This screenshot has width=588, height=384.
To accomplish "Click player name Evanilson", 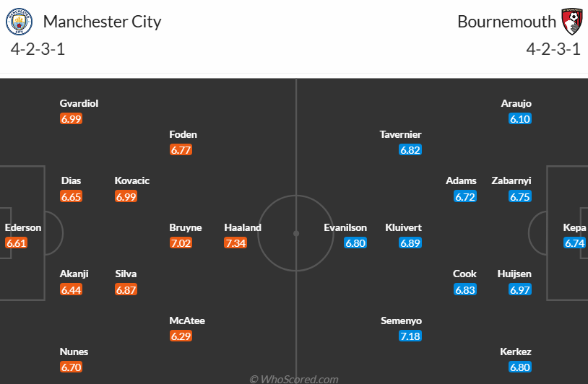I will pyautogui.click(x=345, y=227).
